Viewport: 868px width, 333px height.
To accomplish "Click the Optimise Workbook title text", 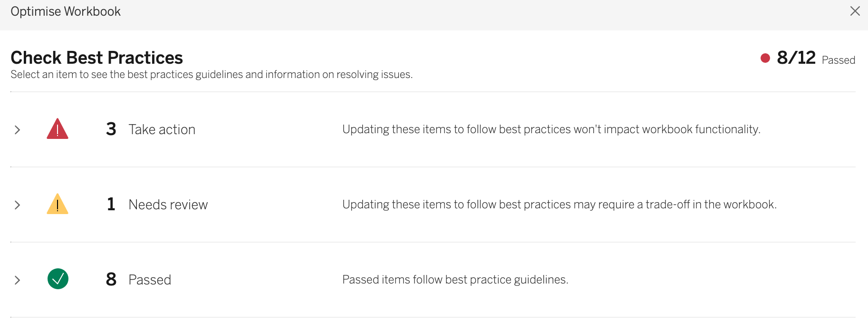I will click(x=66, y=11).
